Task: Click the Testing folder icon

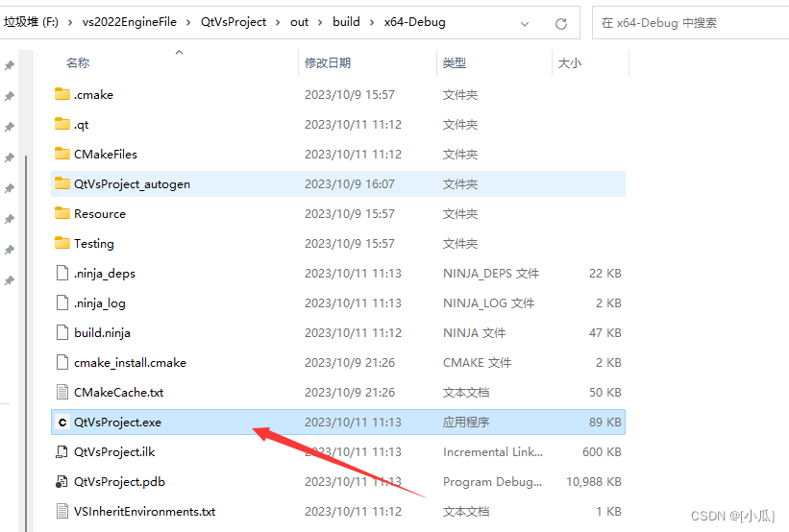Action: tap(62, 243)
